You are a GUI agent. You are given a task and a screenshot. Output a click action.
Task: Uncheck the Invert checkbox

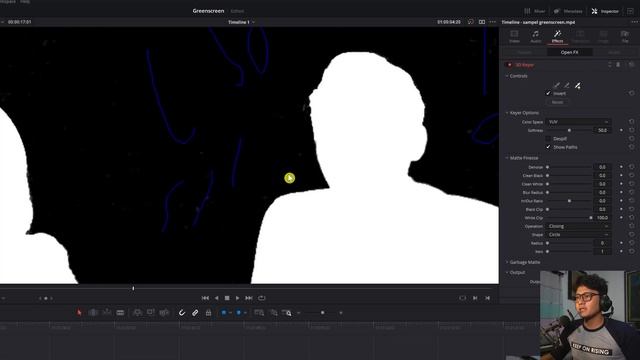549,93
